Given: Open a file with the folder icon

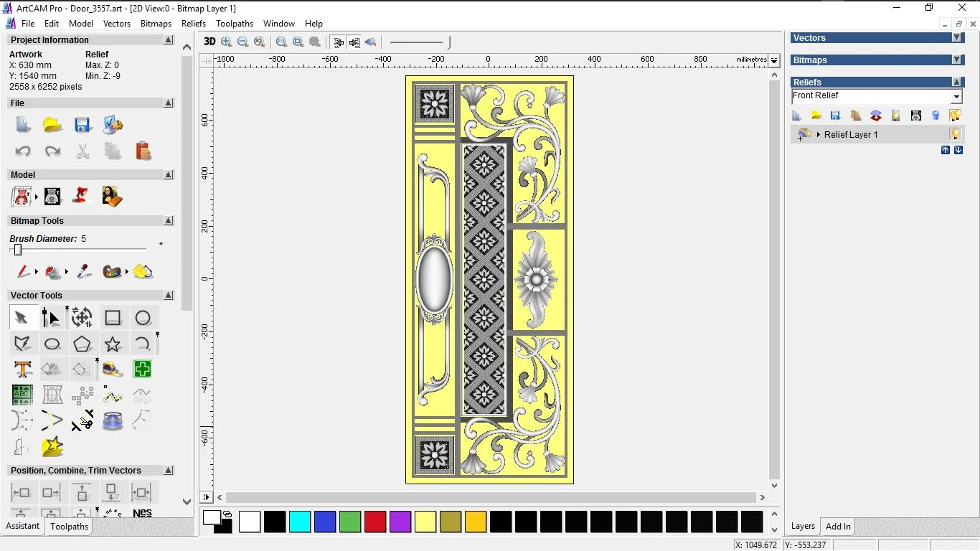Looking at the screenshot, I should click(52, 125).
